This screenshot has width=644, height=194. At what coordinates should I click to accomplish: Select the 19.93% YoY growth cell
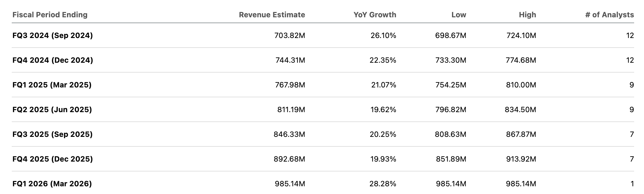coord(383,159)
